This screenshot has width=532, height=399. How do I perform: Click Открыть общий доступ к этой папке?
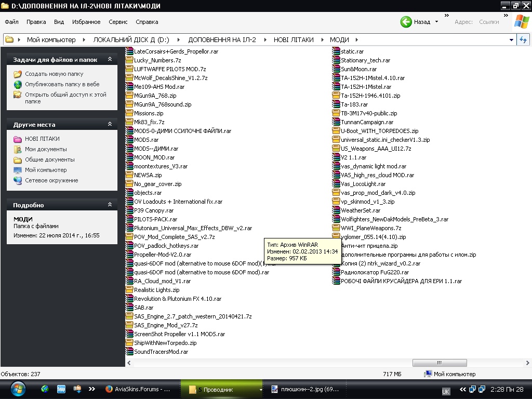click(65, 98)
